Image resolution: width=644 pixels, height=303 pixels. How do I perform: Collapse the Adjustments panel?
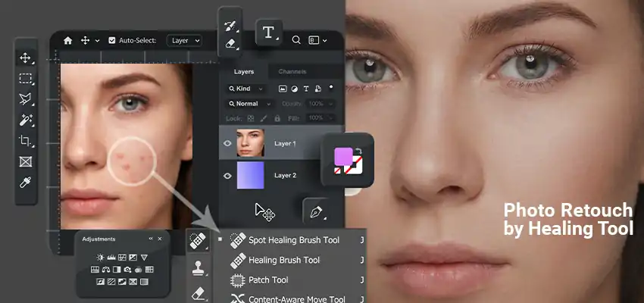point(150,239)
